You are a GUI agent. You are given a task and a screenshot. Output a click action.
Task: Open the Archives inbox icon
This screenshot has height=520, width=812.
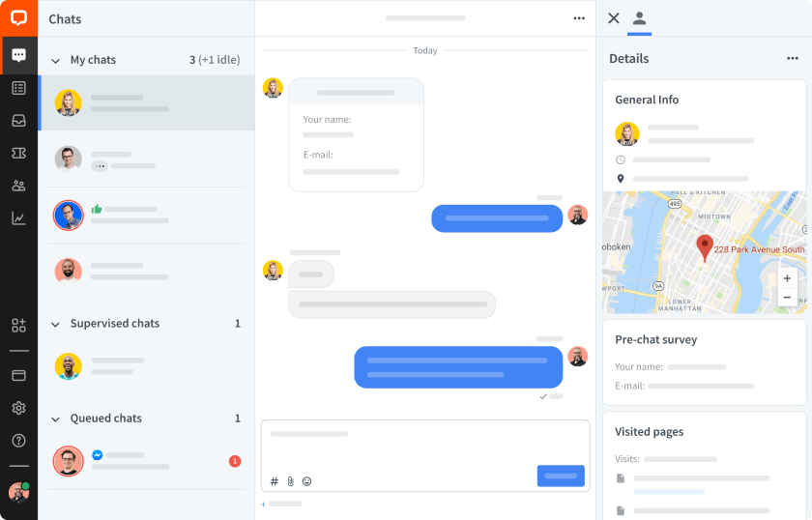[x=18, y=121]
